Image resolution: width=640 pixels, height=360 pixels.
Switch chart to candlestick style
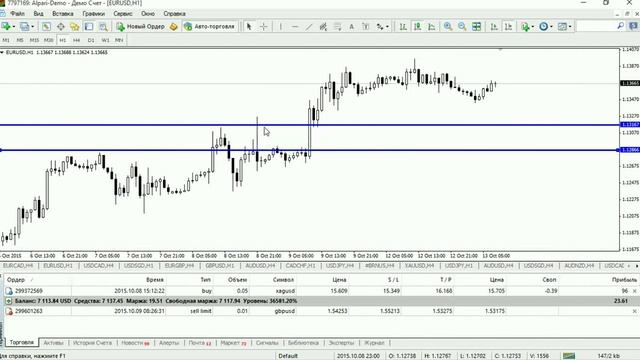pos(417,27)
